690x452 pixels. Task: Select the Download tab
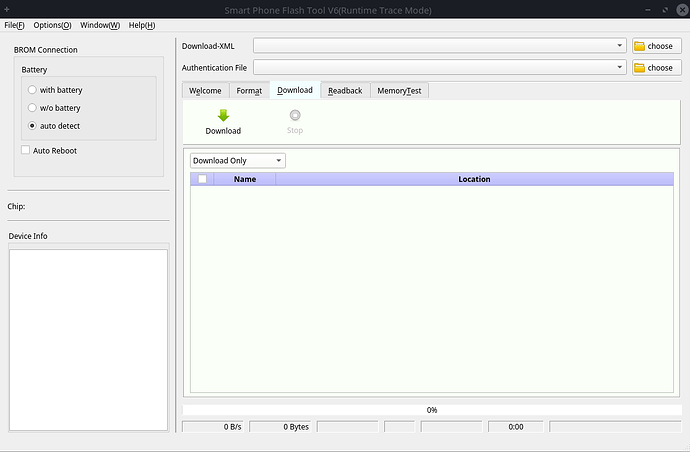point(295,90)
